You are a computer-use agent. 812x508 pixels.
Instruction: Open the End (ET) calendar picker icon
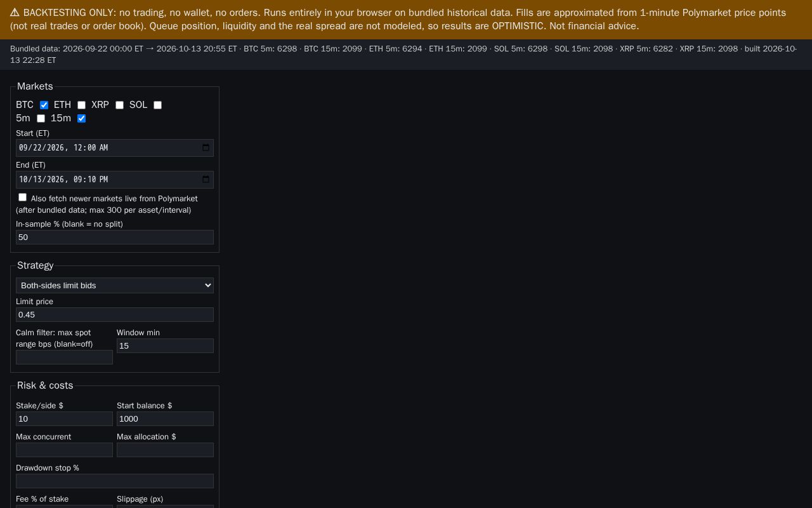tap(206, 179)
